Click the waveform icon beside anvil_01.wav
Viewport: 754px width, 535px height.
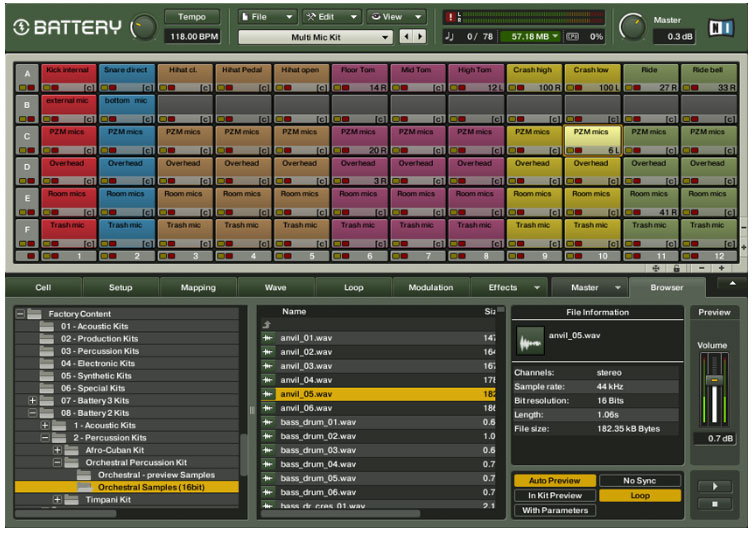click(x=268, y=338)
